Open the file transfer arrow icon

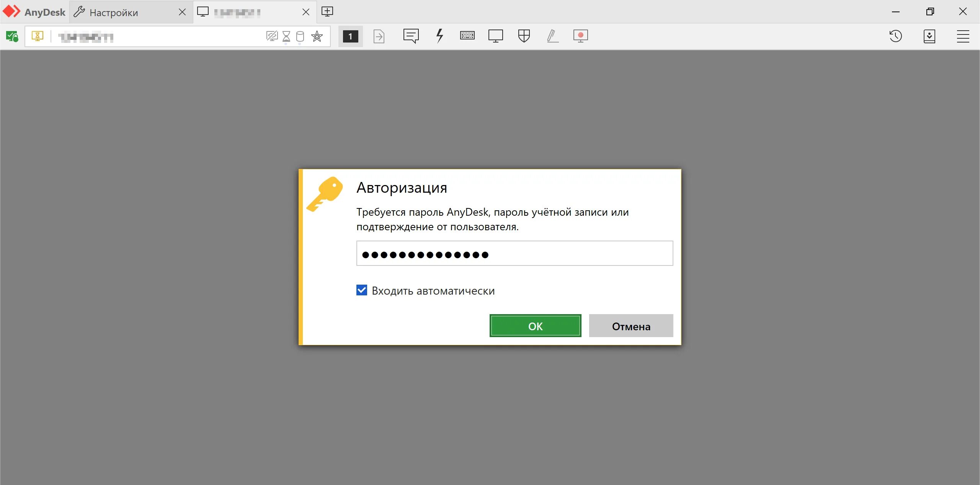pyautogui.click(x=379, y=36)
